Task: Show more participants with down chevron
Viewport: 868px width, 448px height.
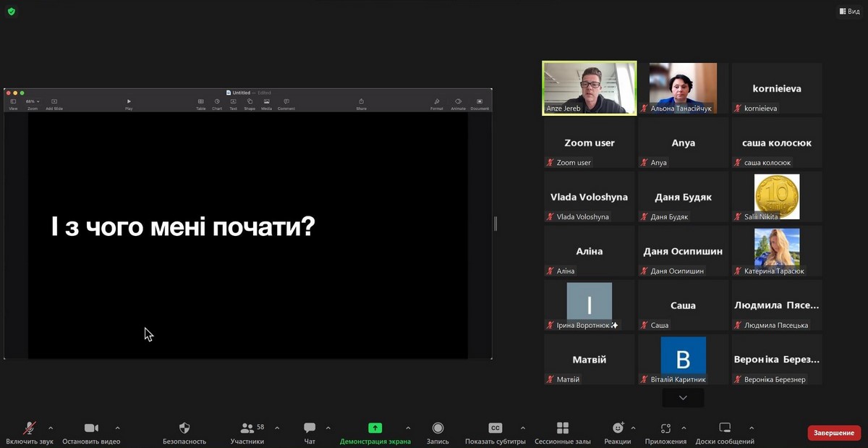Action: [683, 398]
